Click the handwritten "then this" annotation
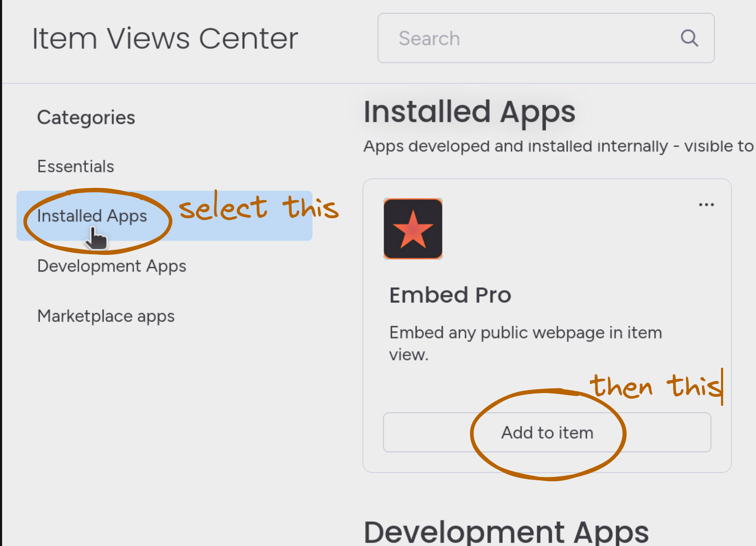756x546 pixels. click(x=655, y=385)
